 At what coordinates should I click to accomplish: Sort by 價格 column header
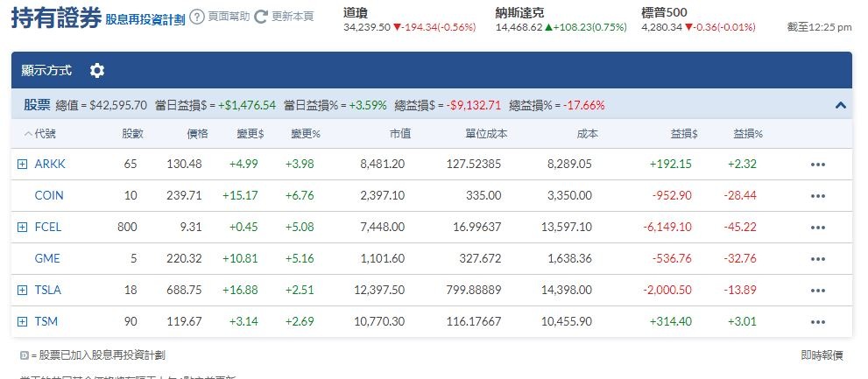197,133
